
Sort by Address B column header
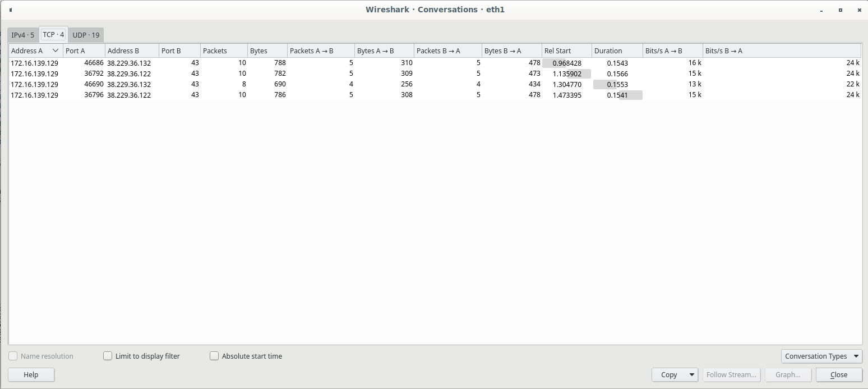(x=132, y=51)
